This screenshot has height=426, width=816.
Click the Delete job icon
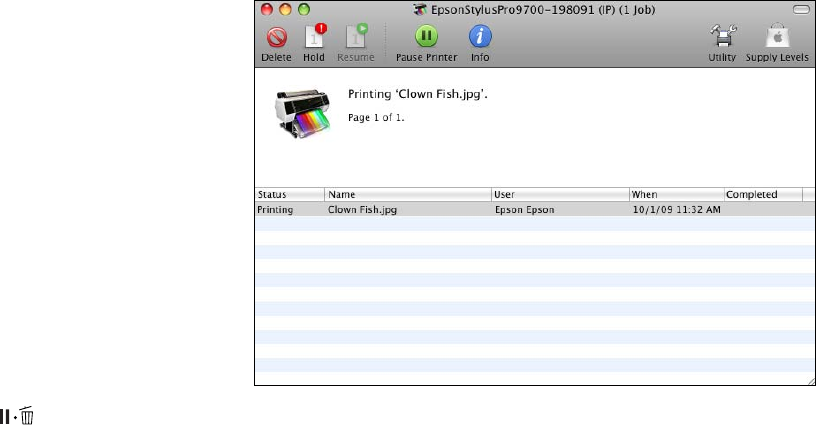[x=276, y=37]
